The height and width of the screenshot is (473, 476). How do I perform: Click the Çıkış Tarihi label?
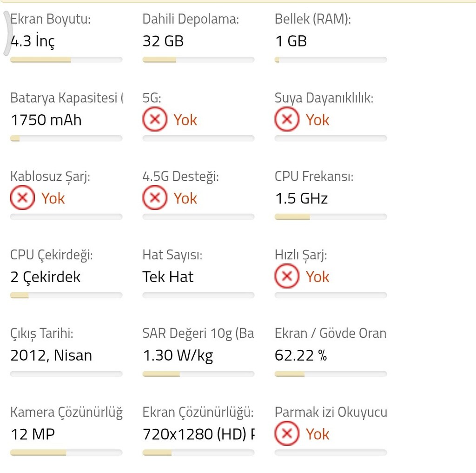pyautogui.click(x=42, y=334)
